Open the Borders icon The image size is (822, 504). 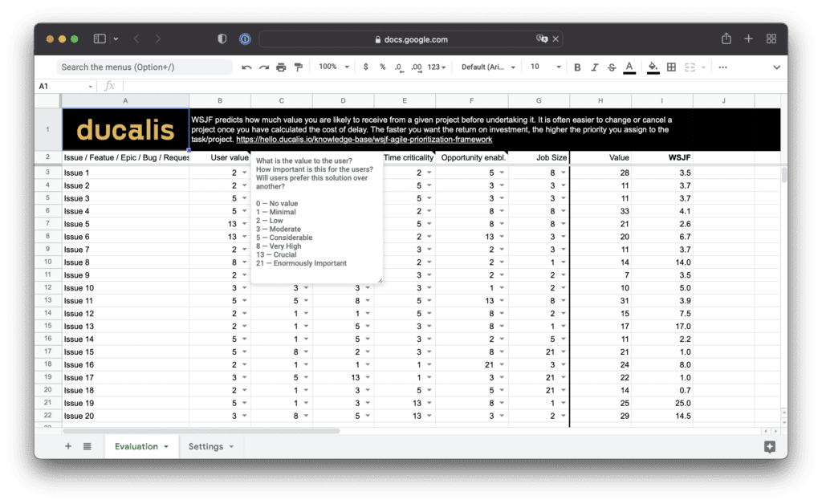point(672,67)
